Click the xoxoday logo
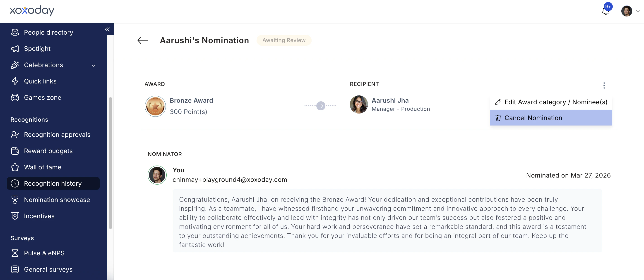This screenshot has width=644, height=280. pos(32,10)
